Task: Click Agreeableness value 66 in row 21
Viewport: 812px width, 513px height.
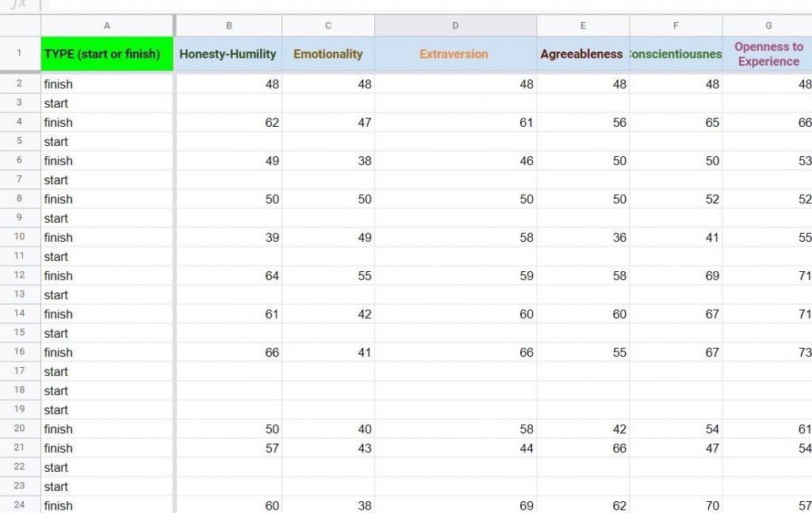Action: [583, 448]
